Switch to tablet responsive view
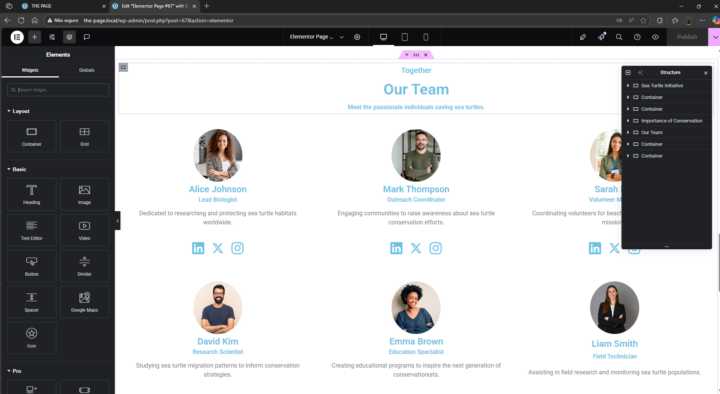The height and width of the screenshot is (394, 720). pyautogui.click(x=405, y=37)
